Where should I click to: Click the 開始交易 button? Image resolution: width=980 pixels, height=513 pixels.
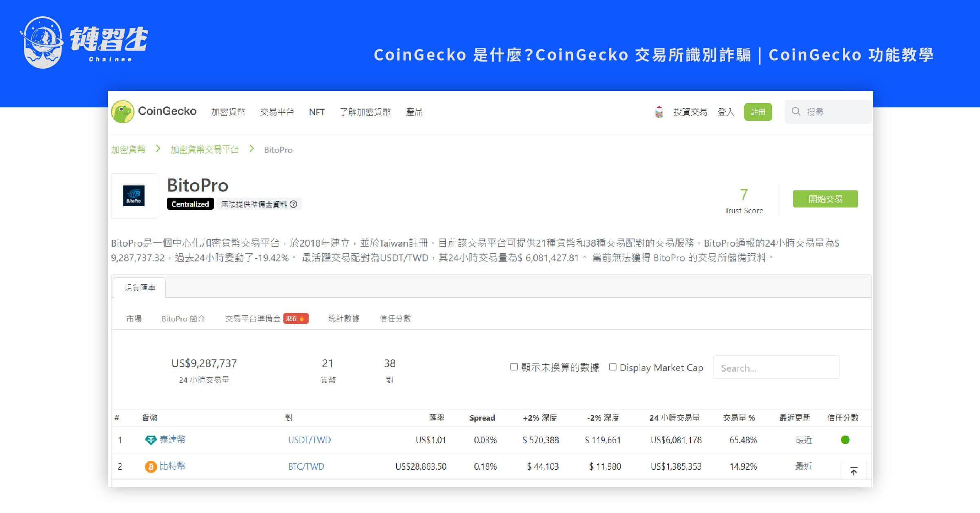click(825, 199)
